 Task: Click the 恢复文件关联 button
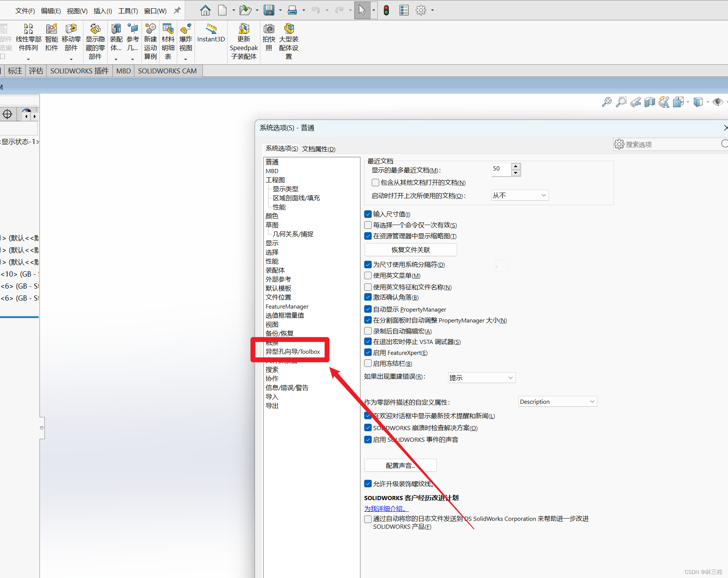tap(410, 250)
